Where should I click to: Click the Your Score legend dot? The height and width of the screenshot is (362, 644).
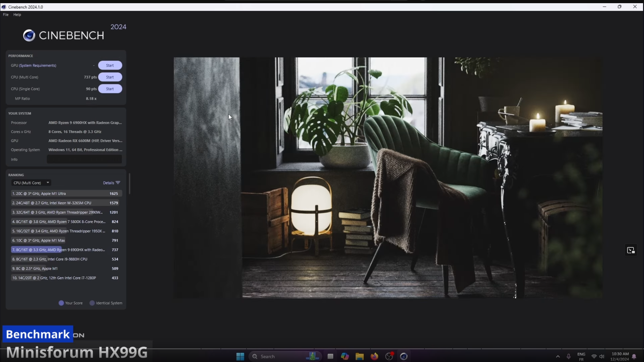61,303
